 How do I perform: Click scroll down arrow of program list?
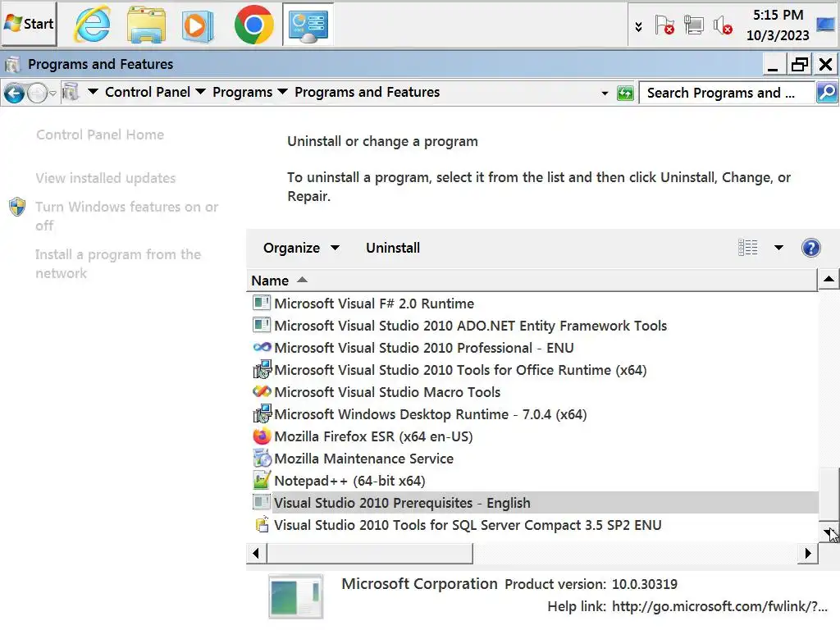pyautogui.click(x=829, y=532)
